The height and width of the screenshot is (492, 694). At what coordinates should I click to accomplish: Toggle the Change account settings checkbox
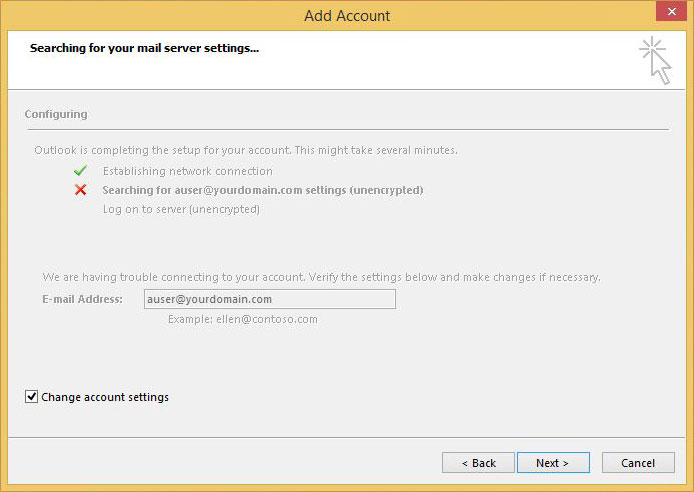[x=31, y=396]
